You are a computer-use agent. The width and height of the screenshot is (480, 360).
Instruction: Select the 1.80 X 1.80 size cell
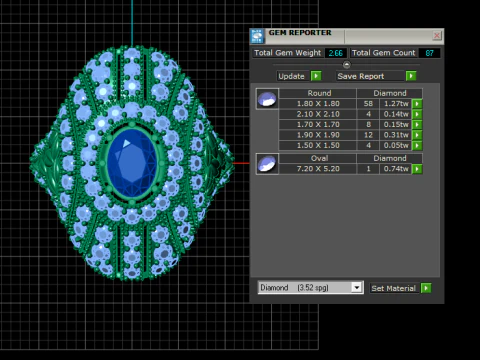tap(318, 104)
